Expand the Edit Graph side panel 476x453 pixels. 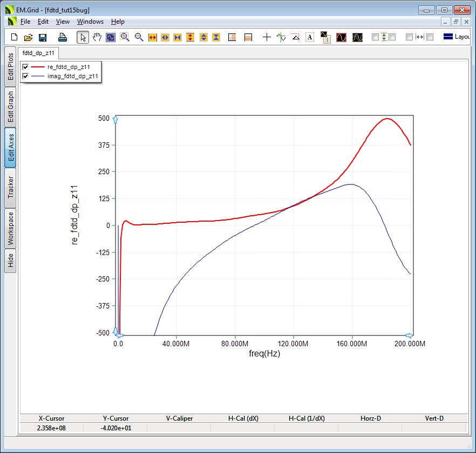click(10, 107)
